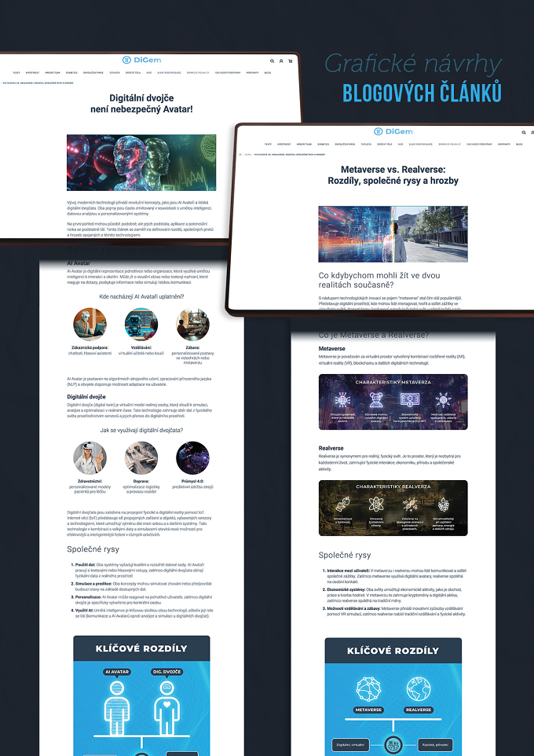Click the bold 'Digitální dvojče' subheading above its definition
The height and width of the screenshot is (756, 534).
(x=86, y=397)
